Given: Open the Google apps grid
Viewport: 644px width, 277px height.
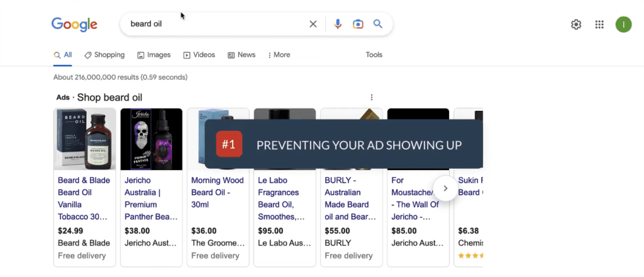Looking at the screenshot, I should click(x=599, y=25).
